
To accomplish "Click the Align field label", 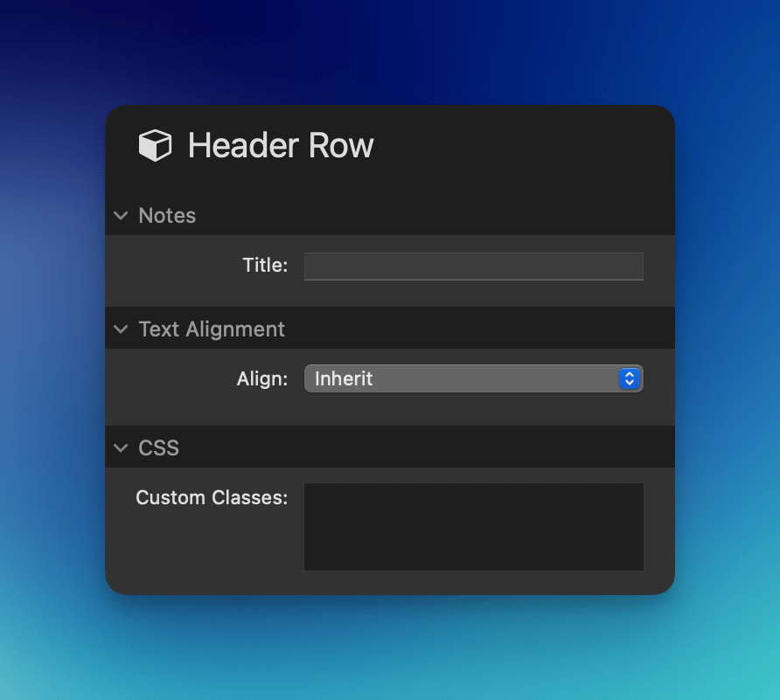I will (262, 379).
